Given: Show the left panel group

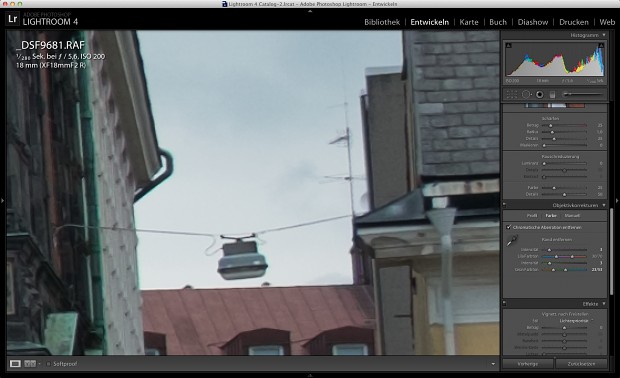Looking at the screenshot, I should (x=2, y=200).
